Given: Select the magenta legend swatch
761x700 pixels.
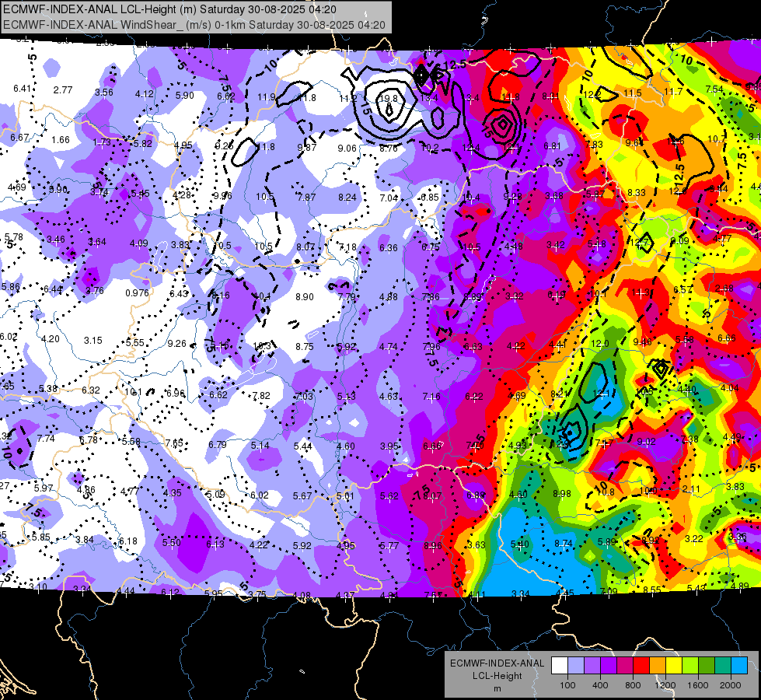Looking at the screenshot, I should [625, 666].
